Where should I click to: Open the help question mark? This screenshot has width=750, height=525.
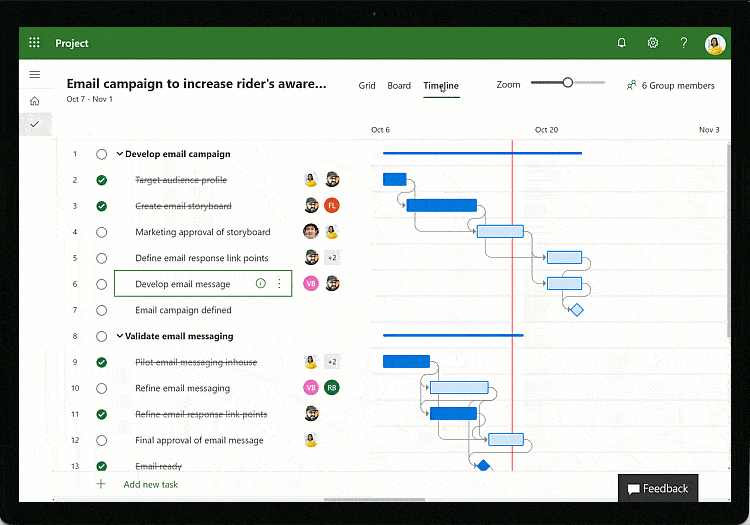click(x=684, y=43)
